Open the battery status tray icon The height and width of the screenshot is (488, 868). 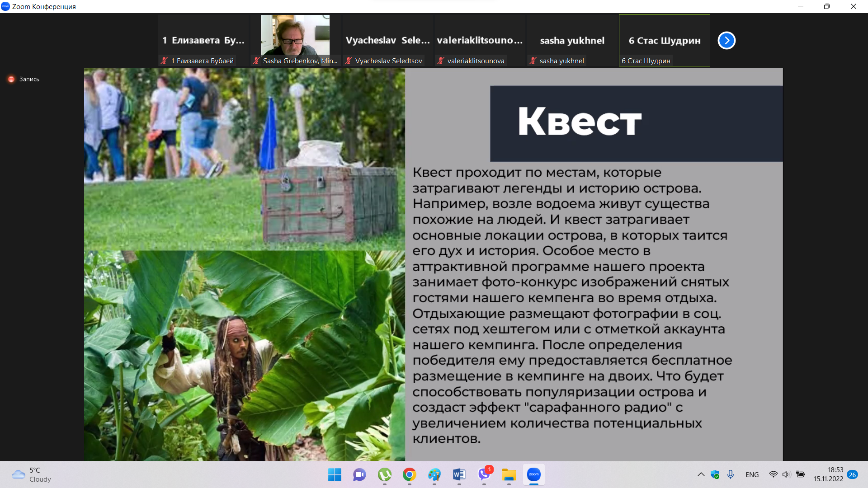[x=801, y=474]
